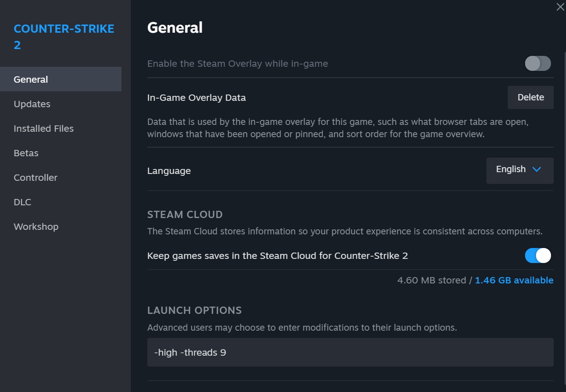Click the 1.46 GB available link
This screenshot has width=566, height=392.
click(514, 280)
